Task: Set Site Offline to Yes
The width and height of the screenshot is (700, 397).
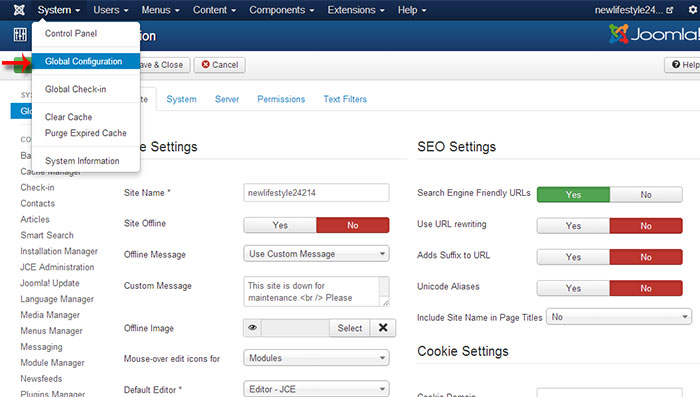Action: 280,225
